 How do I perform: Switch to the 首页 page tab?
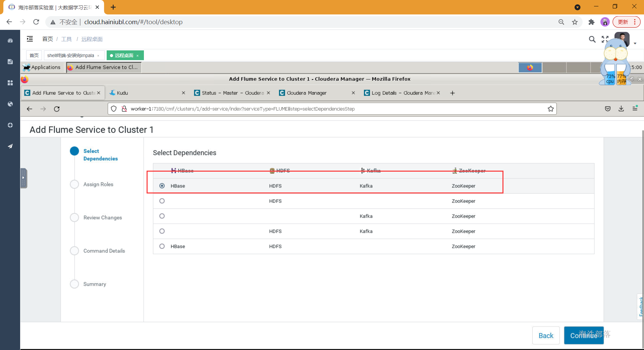34,55
